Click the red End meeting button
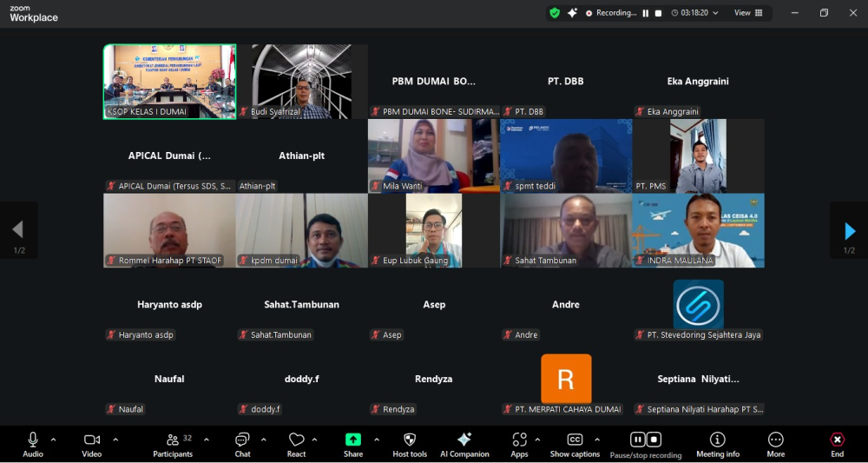 click(837, 446)
